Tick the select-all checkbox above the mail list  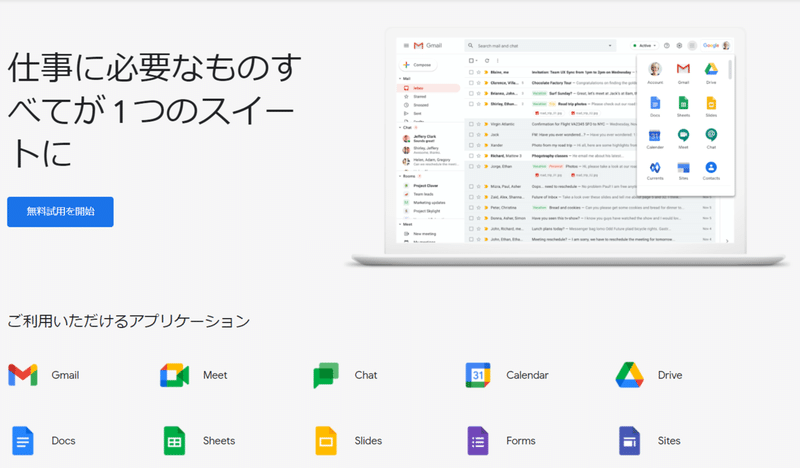471,60
